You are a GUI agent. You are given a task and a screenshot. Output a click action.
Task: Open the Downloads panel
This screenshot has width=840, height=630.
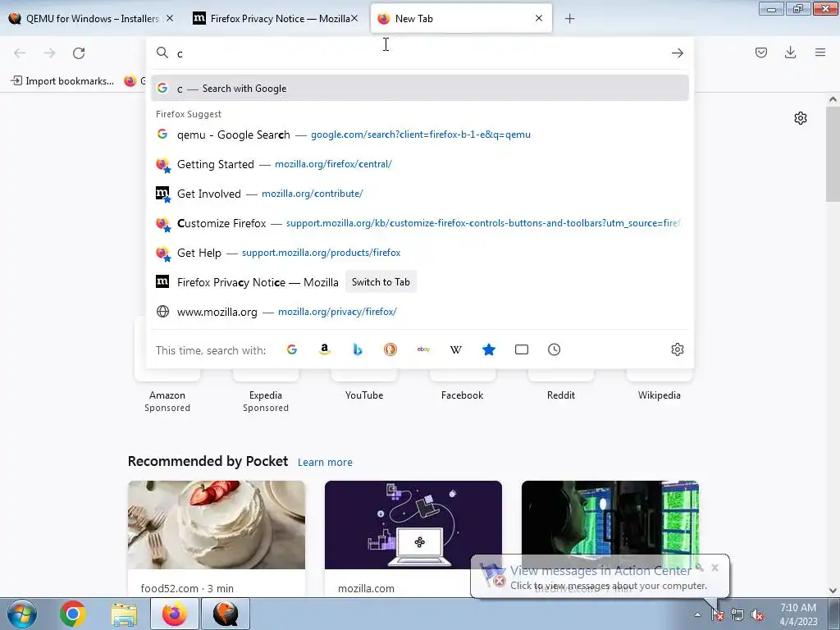click(790, 52)
